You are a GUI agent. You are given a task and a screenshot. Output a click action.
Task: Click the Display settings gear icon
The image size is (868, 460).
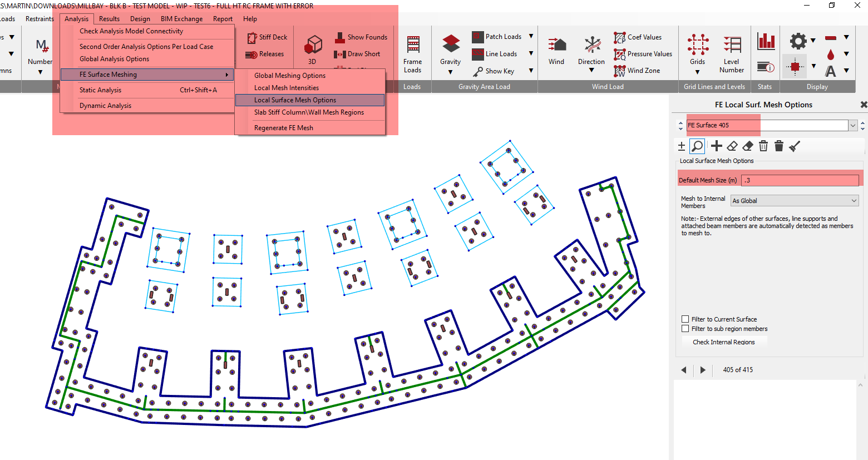pyautogui.click(x=798, y=41)
